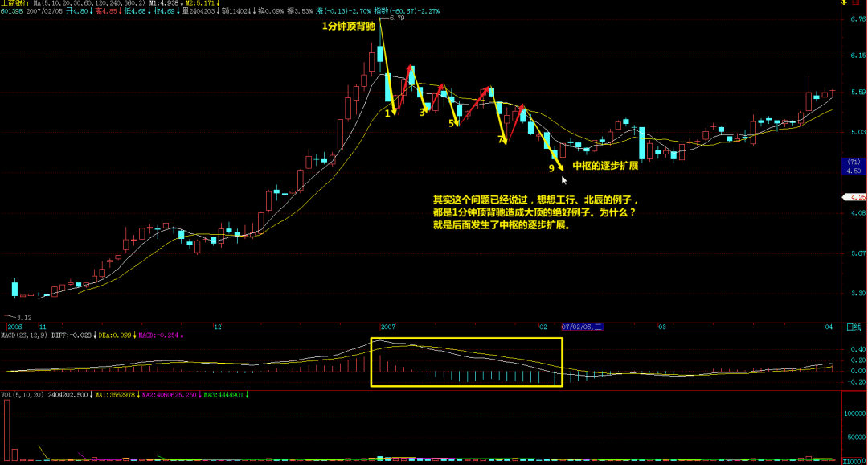
Task: Click the magenta MACD:-0.254 value
Action: 158,335
